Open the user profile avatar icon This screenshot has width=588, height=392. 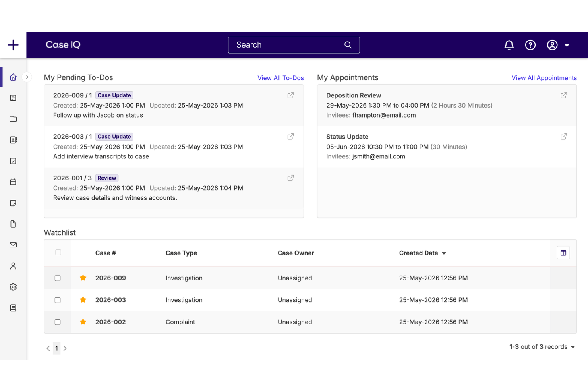[552, 45]
